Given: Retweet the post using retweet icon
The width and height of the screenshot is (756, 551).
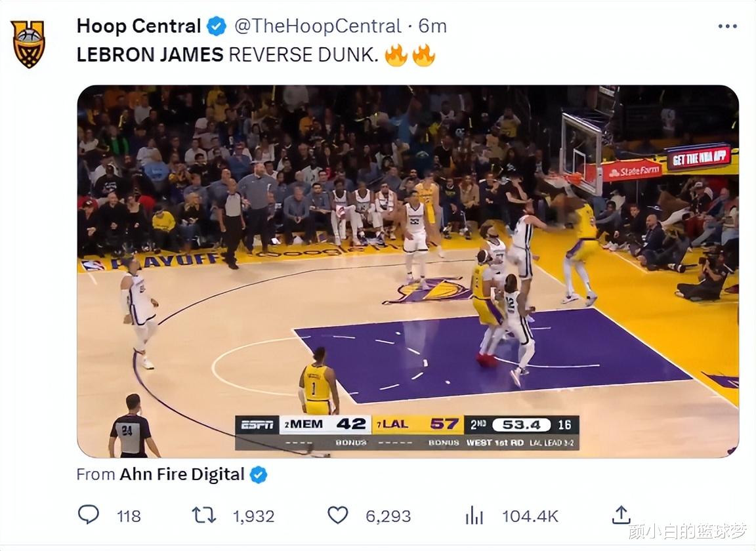Looking at the screenshot, I should click(x=203, y=515).
